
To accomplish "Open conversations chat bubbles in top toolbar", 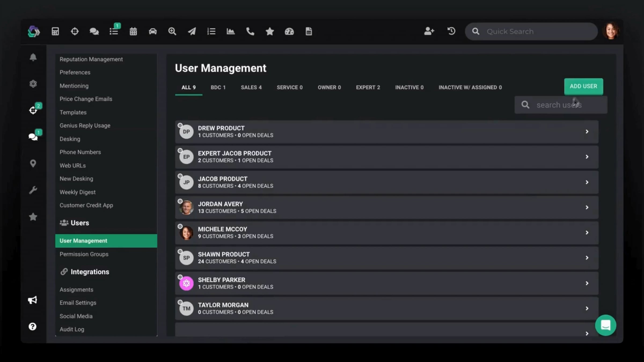I will click(94, 31).
